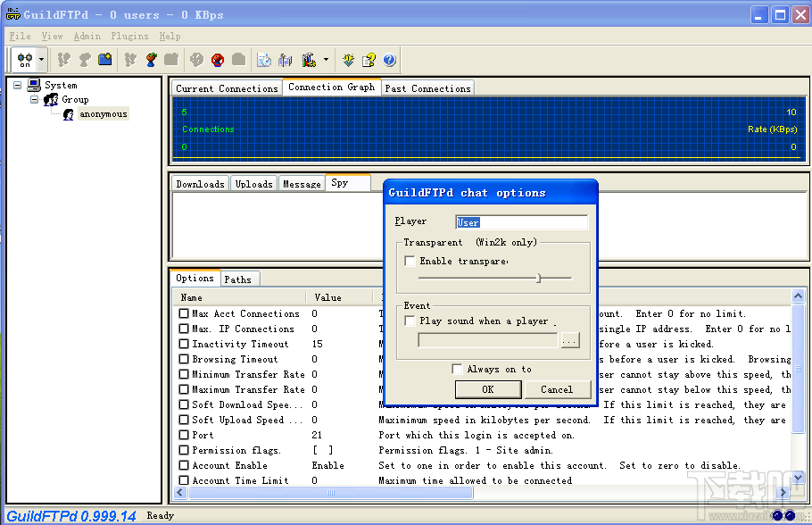Collapse the System tree node
This screenshot has height=525, width=812.
coord(17,86)
